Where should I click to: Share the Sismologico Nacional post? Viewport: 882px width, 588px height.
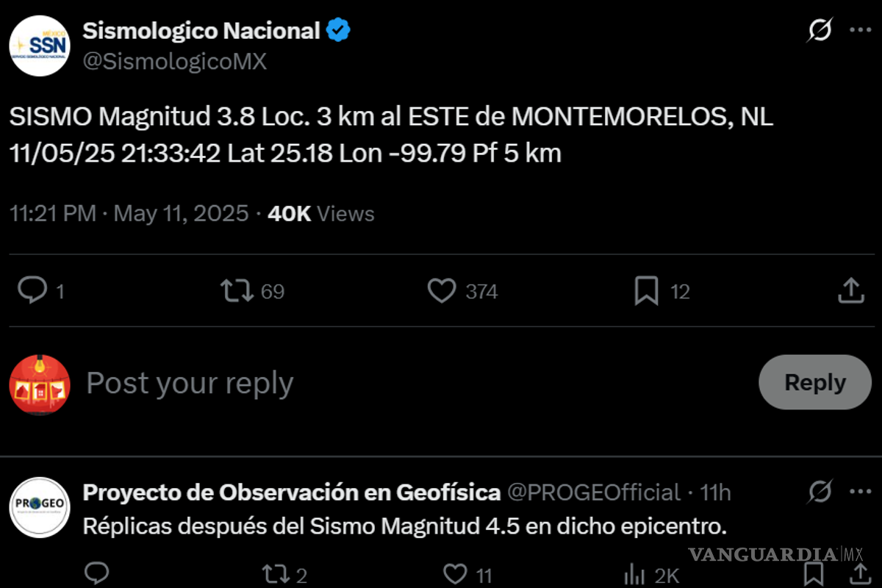pyautogui.click(x=850, y=291)
